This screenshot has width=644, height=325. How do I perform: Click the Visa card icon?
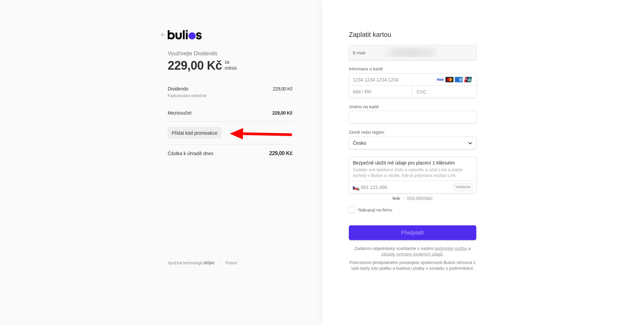click(x=440, y=80)
